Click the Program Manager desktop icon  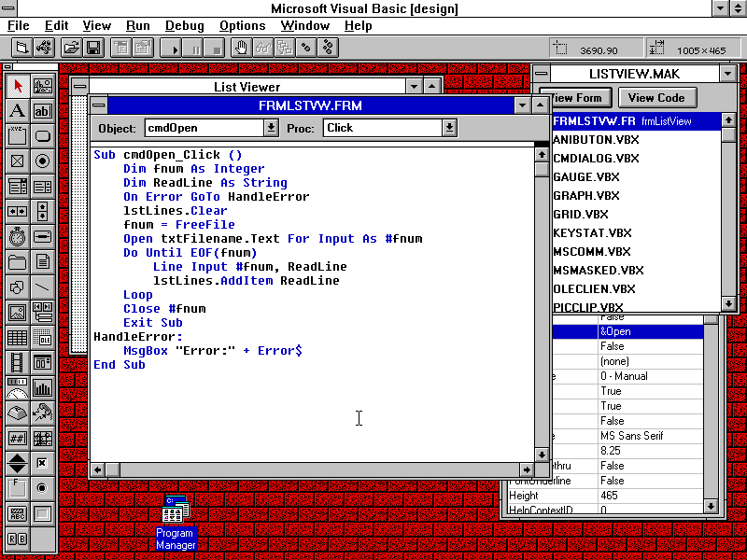click(176, 522)
